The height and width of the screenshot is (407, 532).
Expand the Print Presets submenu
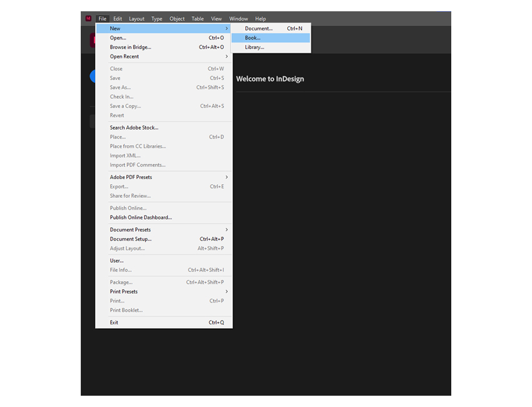[x=164, y=292]
